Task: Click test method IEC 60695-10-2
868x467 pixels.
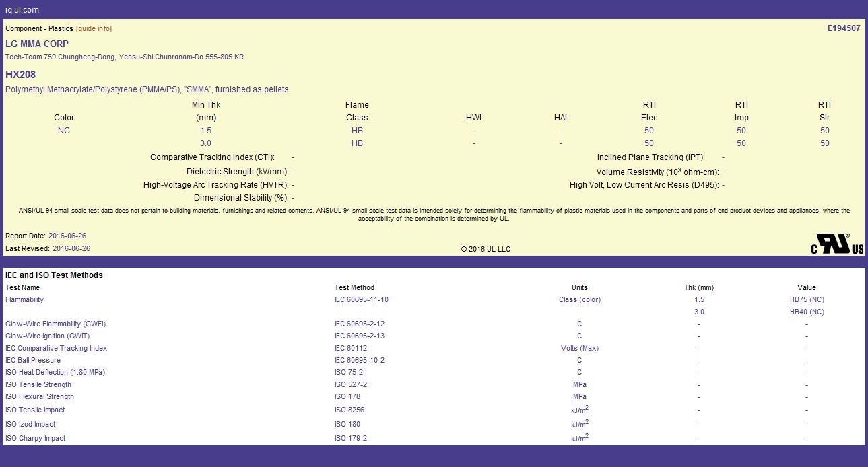Action: click(x=360, y=360)
